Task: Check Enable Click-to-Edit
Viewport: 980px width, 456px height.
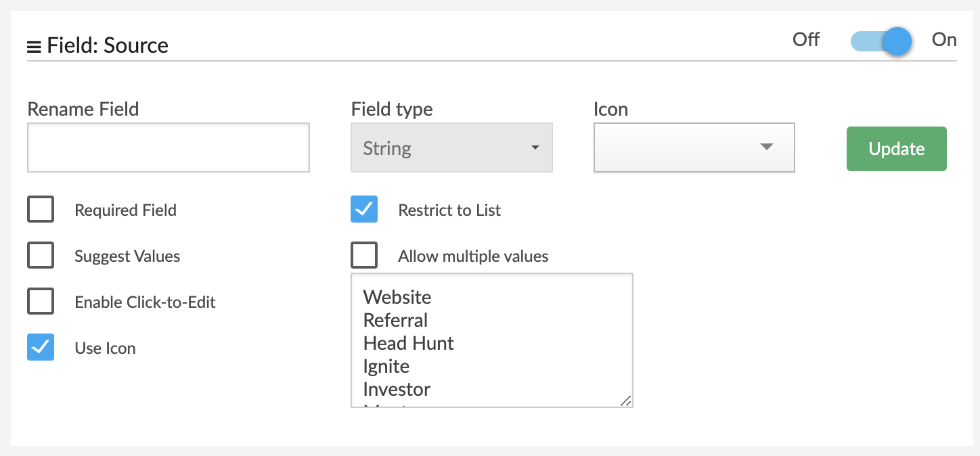Action: coord(41,302)
